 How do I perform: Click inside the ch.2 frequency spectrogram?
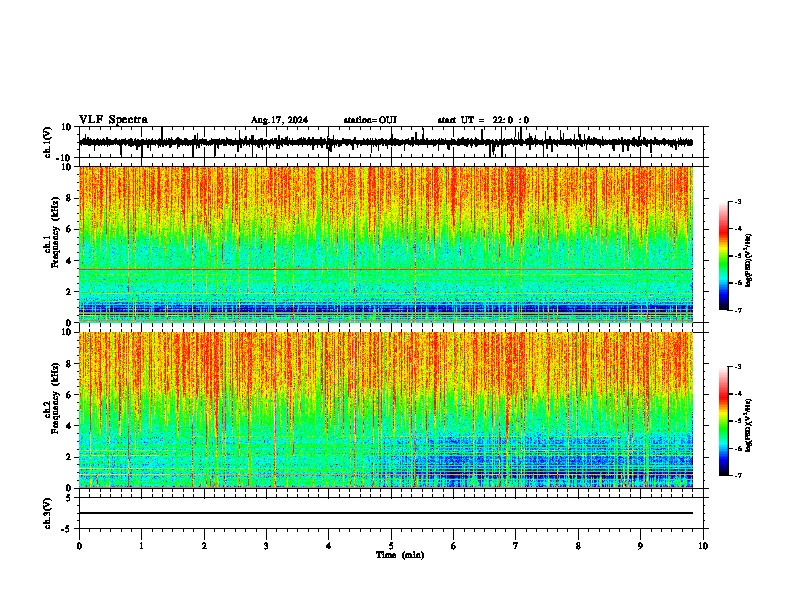coord(386,410)
